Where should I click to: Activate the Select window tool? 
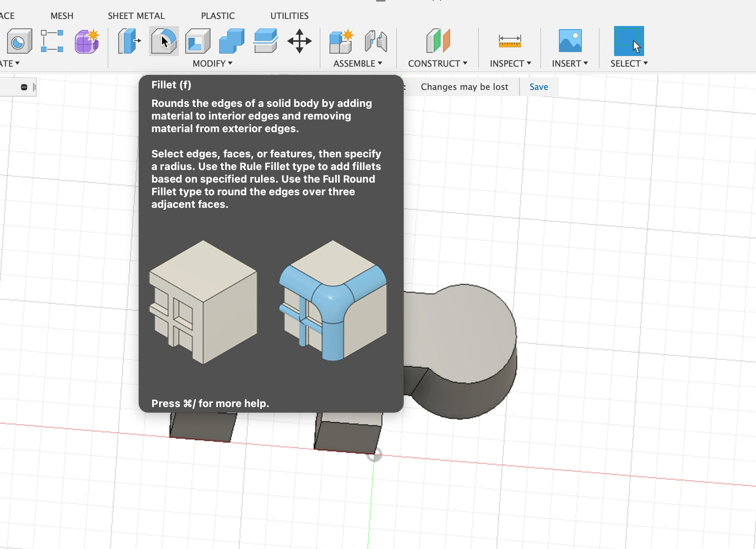point(629,41)
